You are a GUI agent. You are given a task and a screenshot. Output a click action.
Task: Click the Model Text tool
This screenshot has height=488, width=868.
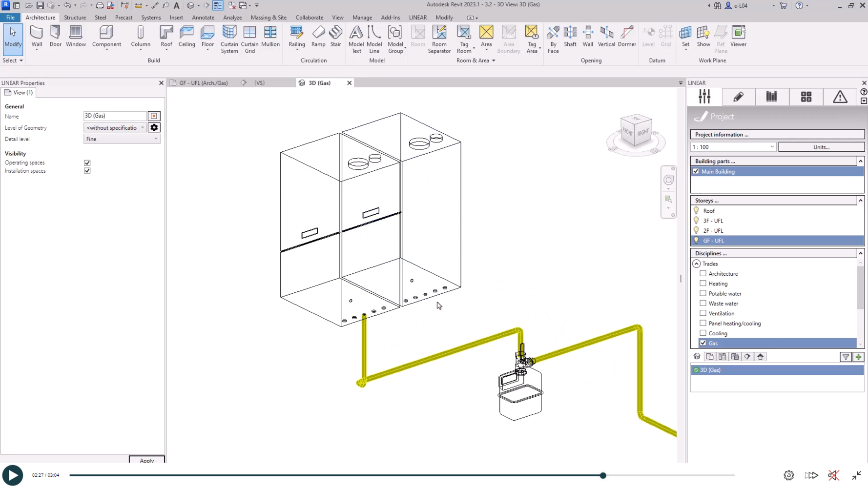pos(356,39)
